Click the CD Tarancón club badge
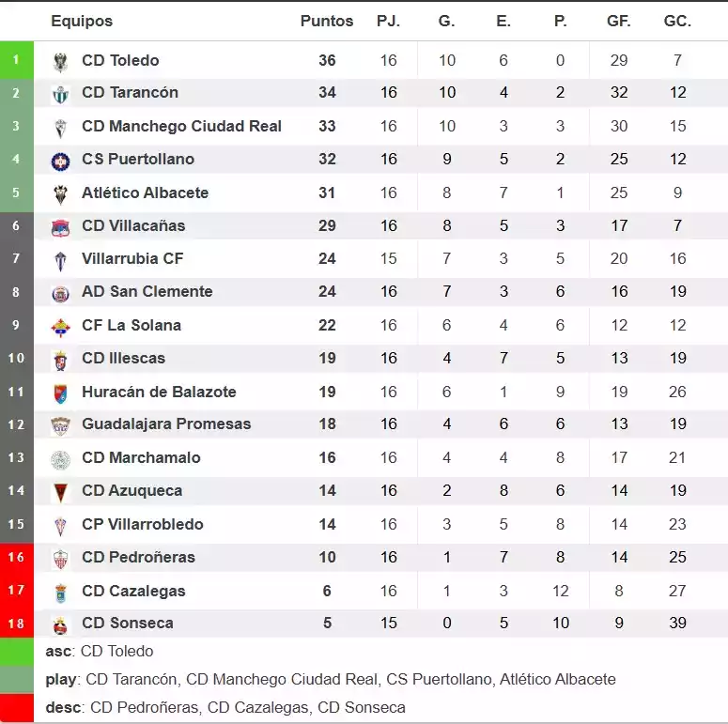Screen dimensions: 728x724 (x=60, y=93)
